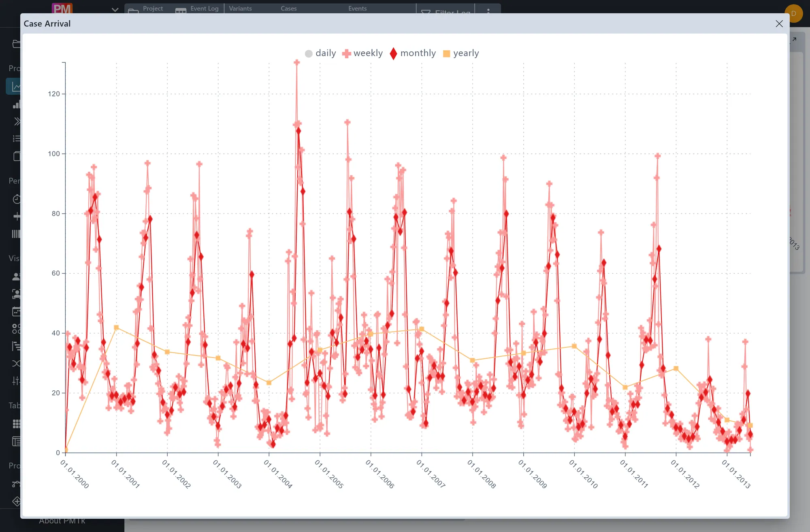The width and height of the screenshot is (810, 532).
Task: Switch to the Events tab
Action: (x=357, y=9)
